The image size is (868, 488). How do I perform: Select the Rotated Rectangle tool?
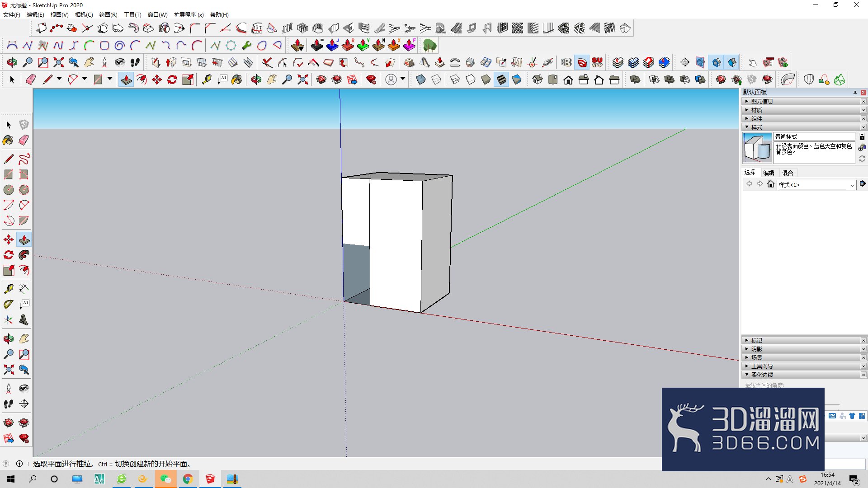coord(24,174)
